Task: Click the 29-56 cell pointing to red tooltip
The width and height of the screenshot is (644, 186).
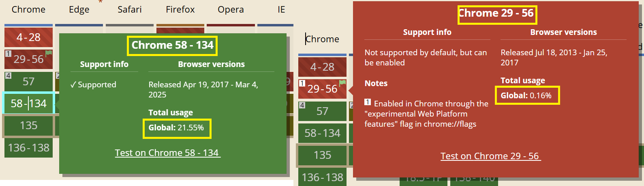Action: pos(322,89)
